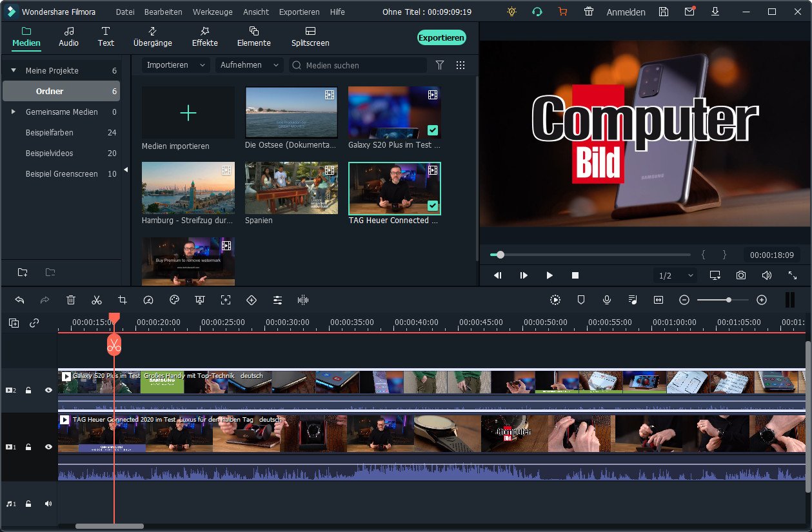Image resolution: width=812 pixels, height=532 pixels.
Task: Click the undo arrow in timeline toolbar
Action: coord(19,300)
